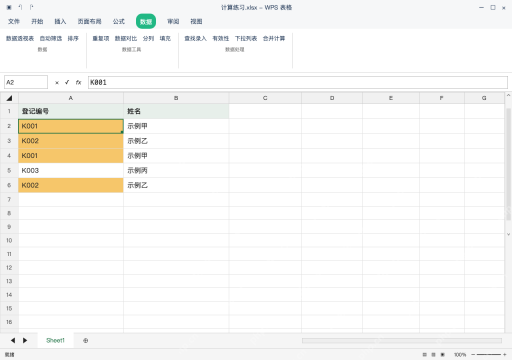512x360 pixels.
Task: Click the redo arrow icon
Action: point(31,7)
